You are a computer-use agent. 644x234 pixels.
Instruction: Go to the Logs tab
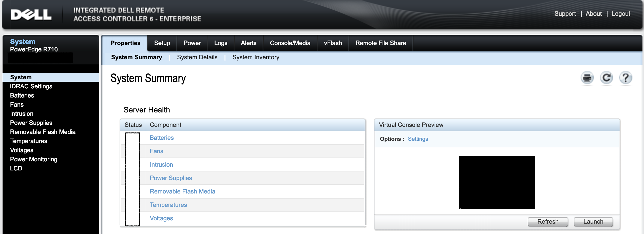(221, 43)
